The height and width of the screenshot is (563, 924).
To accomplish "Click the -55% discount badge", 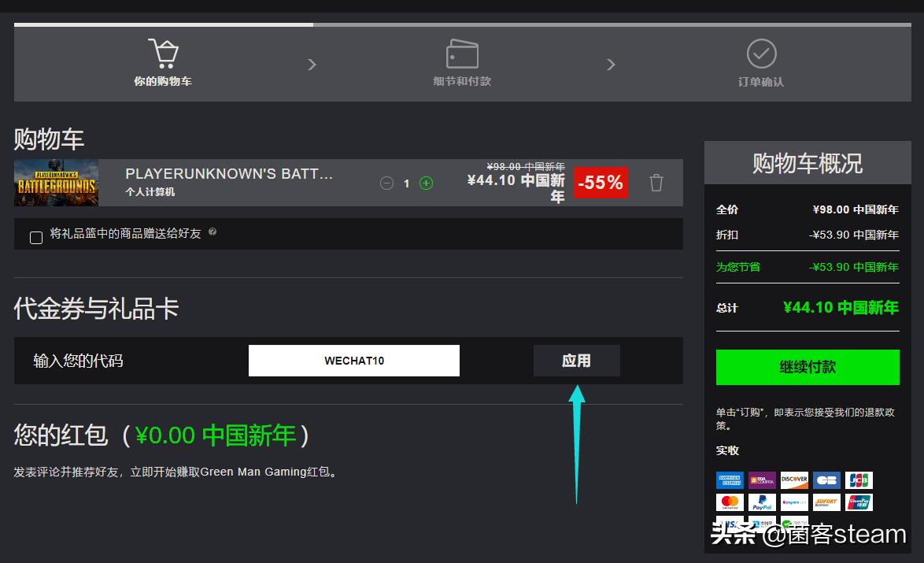I will click(x=601, y=183).
